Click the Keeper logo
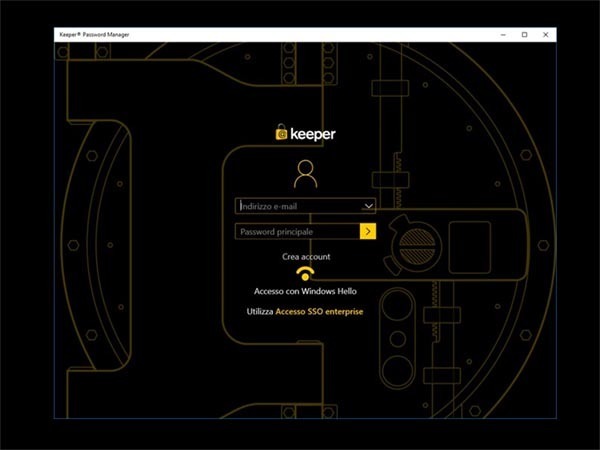 pyautogui.click(x=305, y=133)
